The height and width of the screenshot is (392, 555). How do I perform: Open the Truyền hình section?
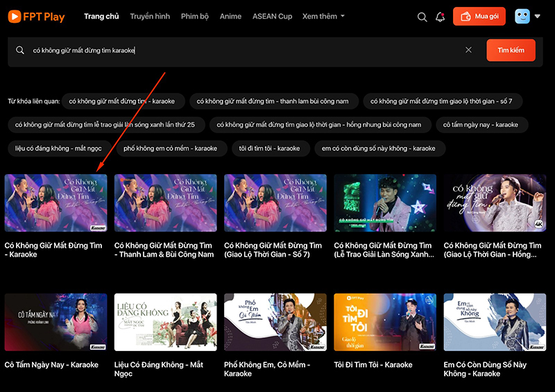(x=150, y=16)
